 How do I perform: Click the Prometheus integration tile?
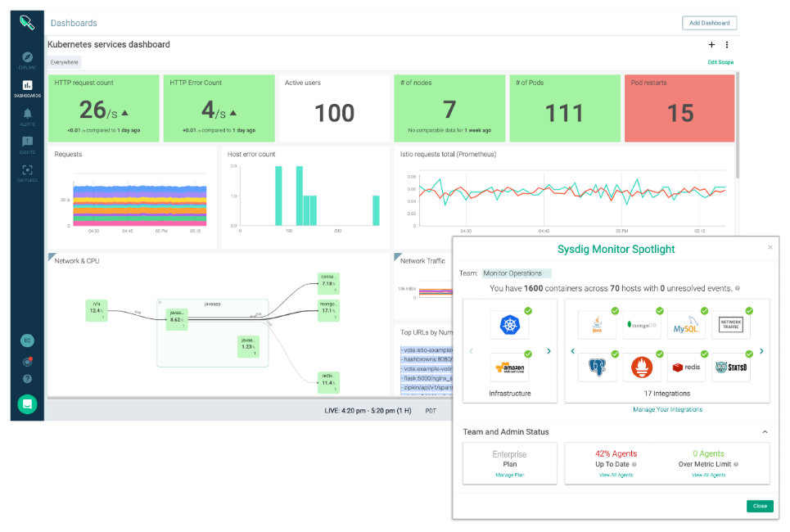coord(641,367)
